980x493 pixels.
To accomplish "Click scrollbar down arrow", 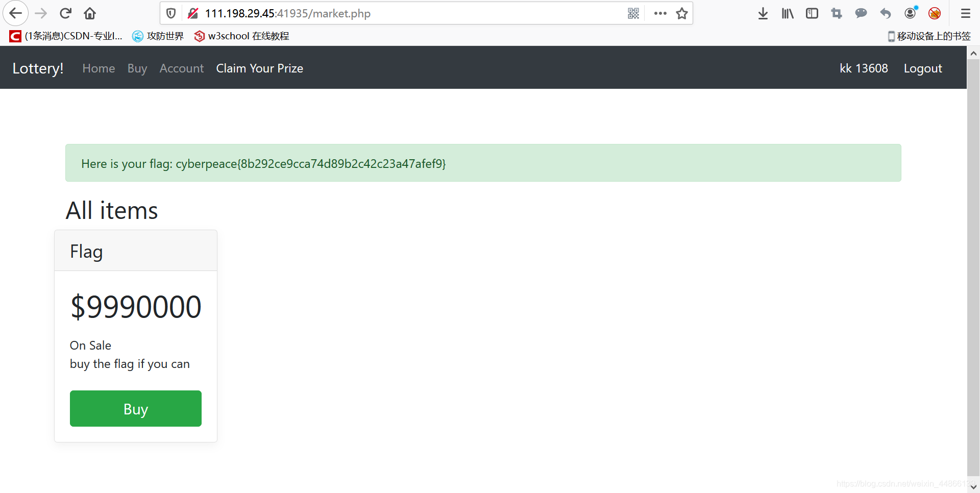I will click(973, 487).
